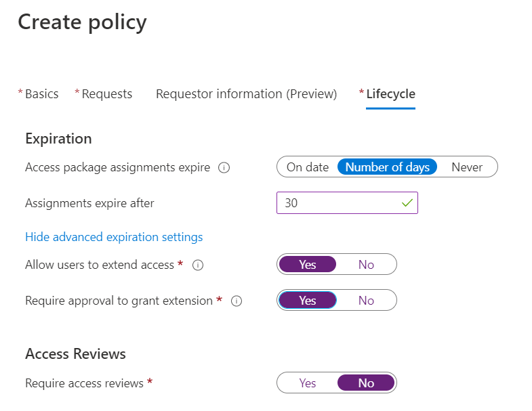Select On date expiration option

pyautogui.click(x=307, y=167)
